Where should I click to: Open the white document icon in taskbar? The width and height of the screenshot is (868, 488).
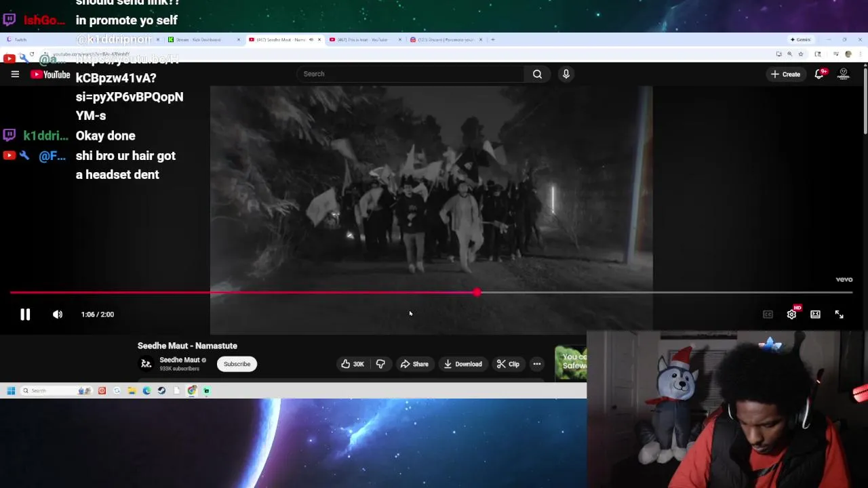click(x=177, y=390)
